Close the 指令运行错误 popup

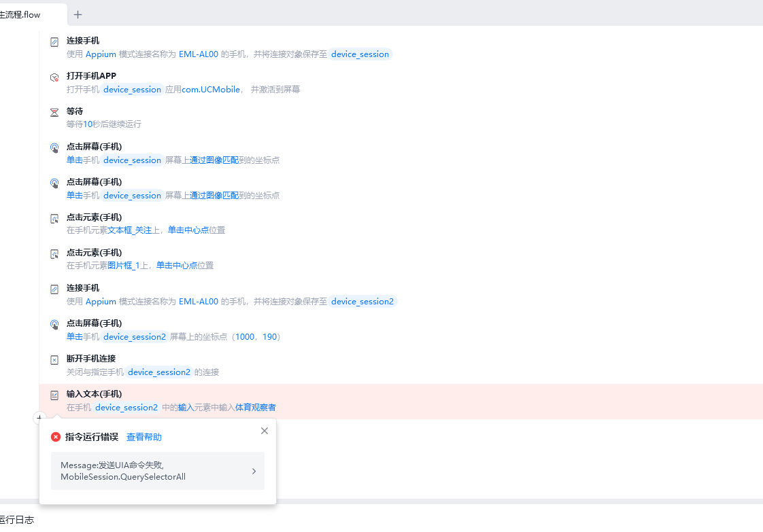(265, 431)
